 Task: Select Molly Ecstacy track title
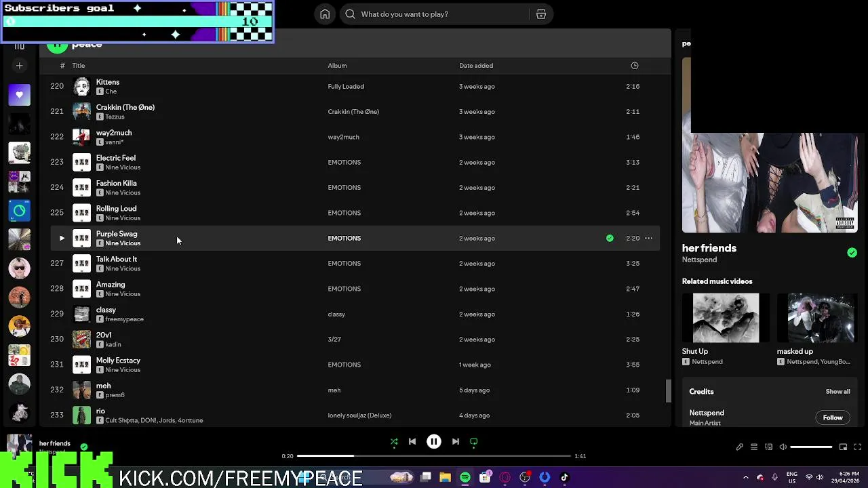coord(118,361)
